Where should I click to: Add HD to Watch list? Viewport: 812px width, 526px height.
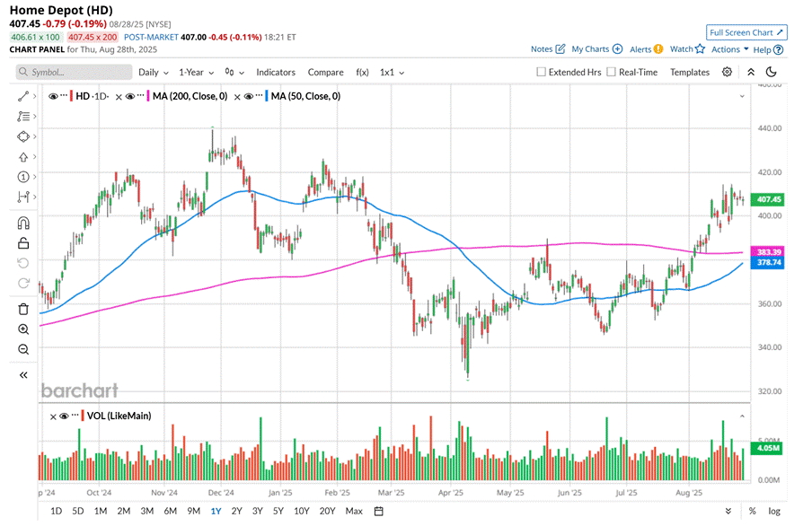pyautogui.click(x=687, y=49)
